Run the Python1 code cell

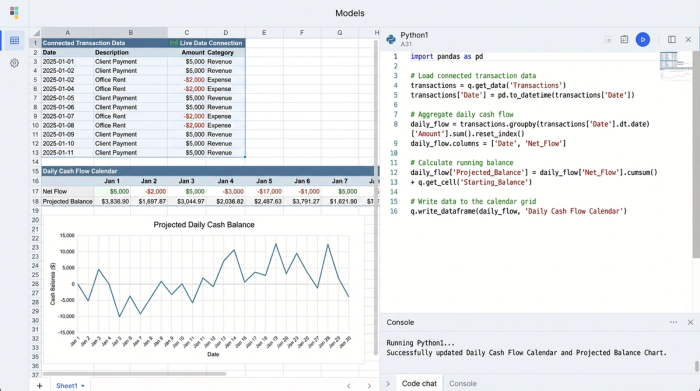(x=642, y=39)
